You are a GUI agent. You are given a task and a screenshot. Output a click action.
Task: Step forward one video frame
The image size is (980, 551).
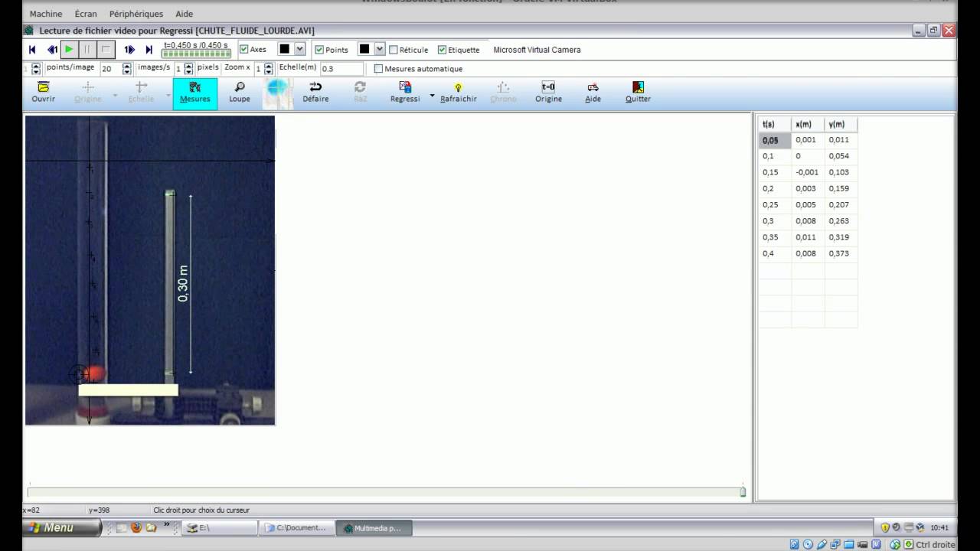[x=129, y=50]
